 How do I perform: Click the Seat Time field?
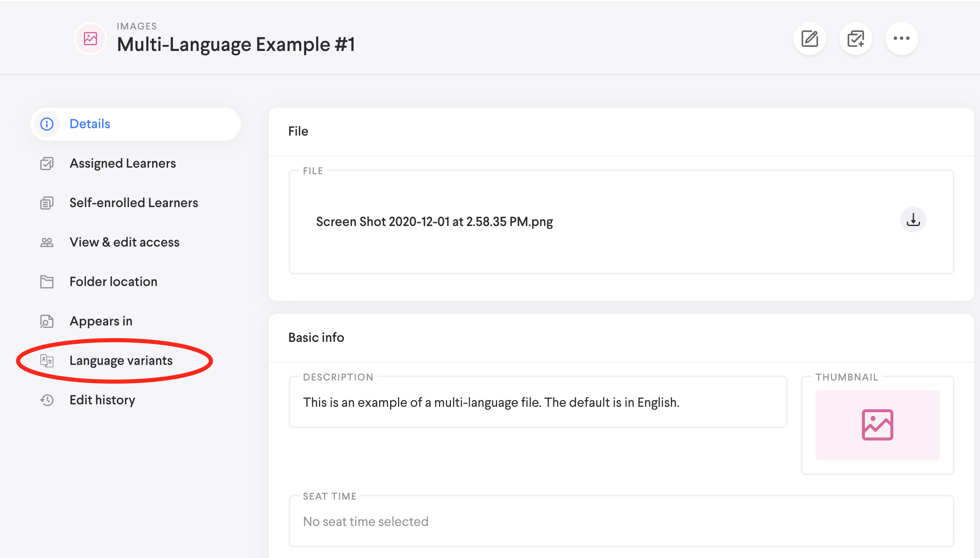(621, 522)
